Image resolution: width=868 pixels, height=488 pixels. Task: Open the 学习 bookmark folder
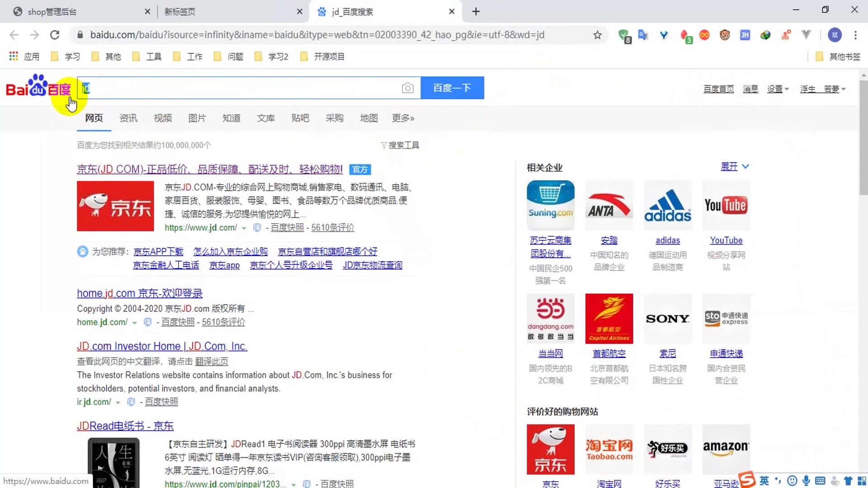66,56
